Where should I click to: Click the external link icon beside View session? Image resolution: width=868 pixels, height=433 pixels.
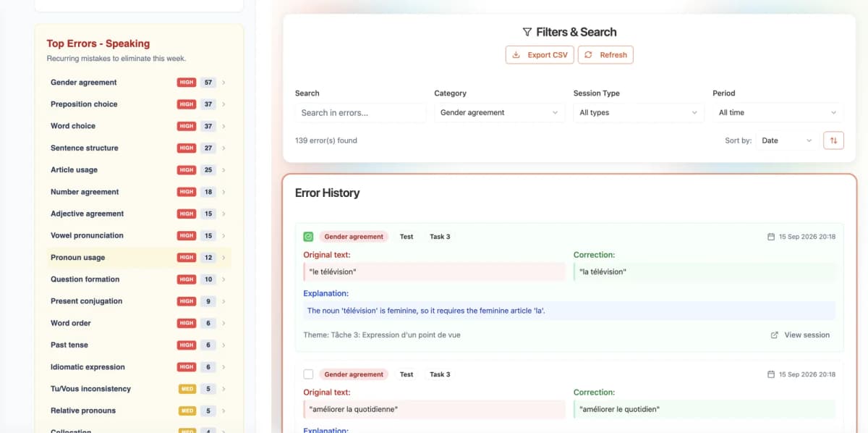[x=775, y=335]
